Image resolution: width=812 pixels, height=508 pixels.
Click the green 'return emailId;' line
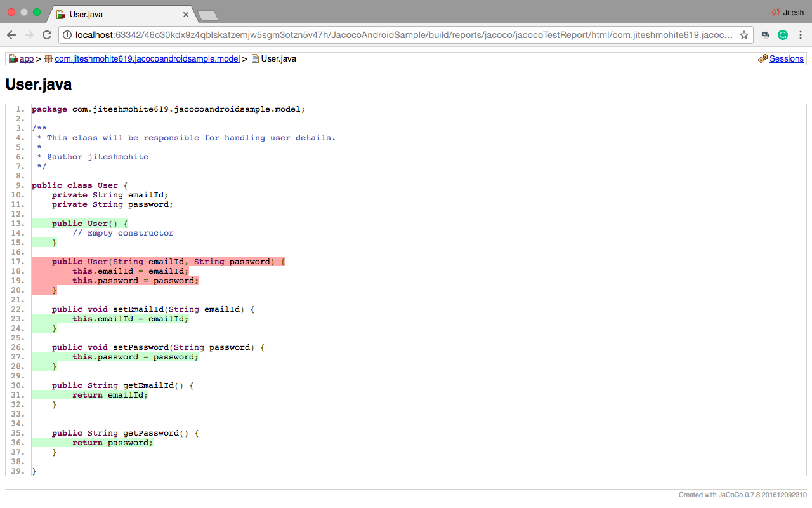coord(110,395)
